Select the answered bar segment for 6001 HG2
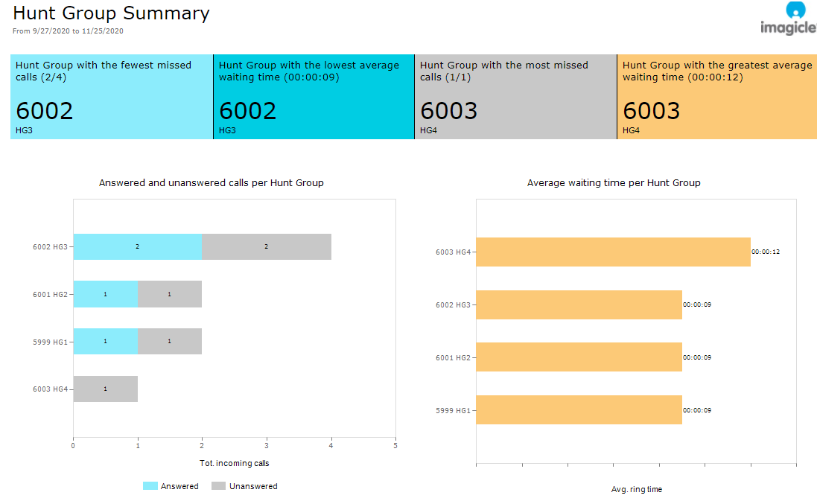 (x=105, y=294)
